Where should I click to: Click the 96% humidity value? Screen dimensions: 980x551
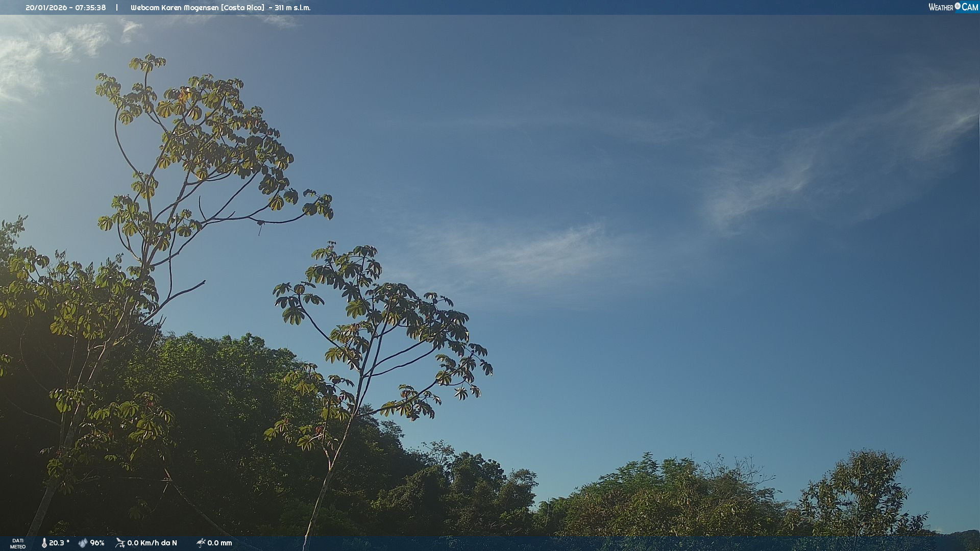tap(97, 543)
